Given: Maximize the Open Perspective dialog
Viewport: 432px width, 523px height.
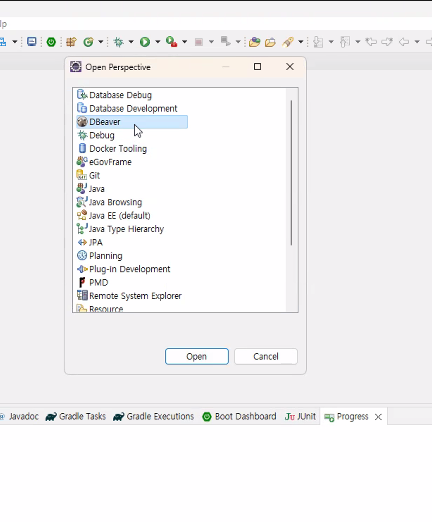Looking at the screenshot, I should [x=258, y=67].
